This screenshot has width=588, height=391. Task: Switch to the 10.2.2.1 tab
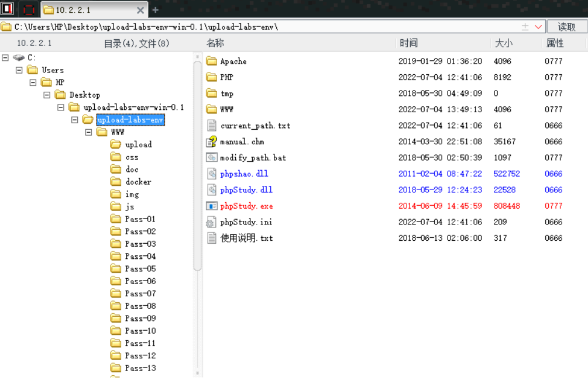coord(88,10)
